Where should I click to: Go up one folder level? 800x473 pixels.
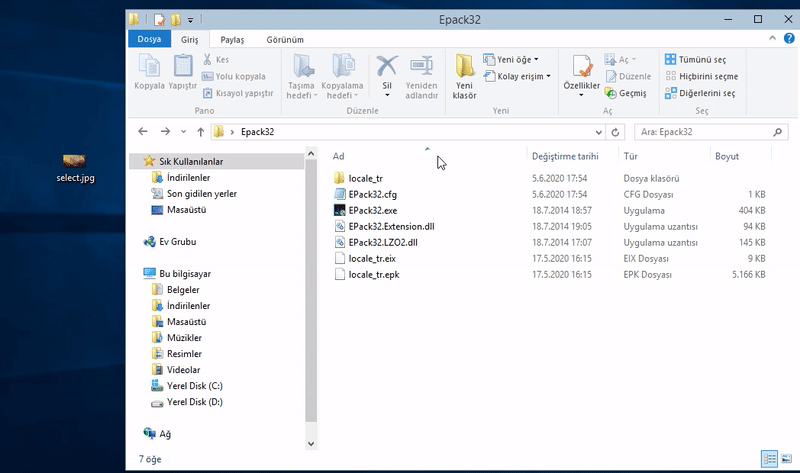(201, 132)
